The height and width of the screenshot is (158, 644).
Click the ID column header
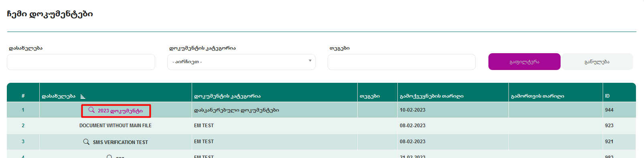coord(608,96)
